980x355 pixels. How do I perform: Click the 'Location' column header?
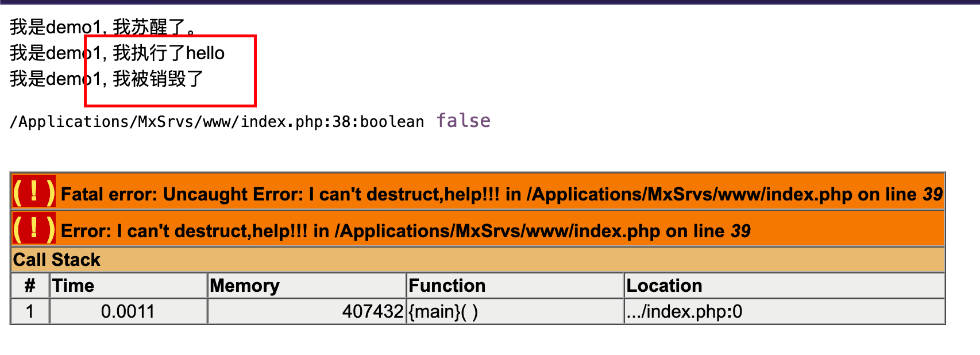pos(785,285)
